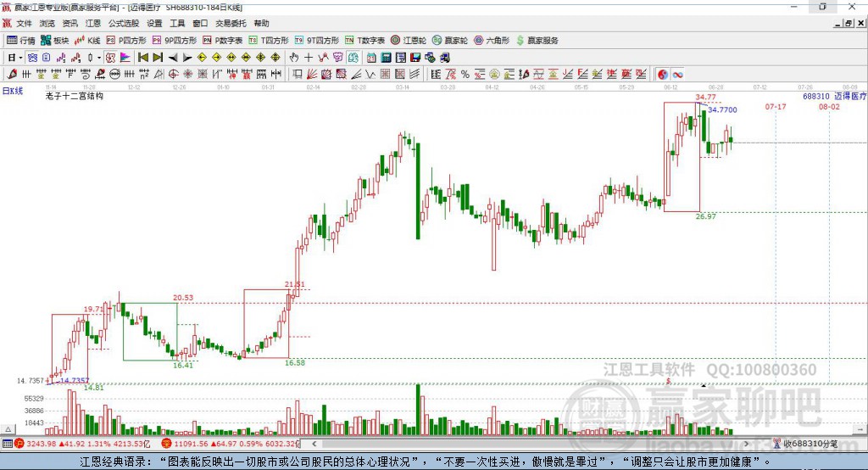Select the crosshair cursor tool
This screenshot has width=868, height=470.
(309, 58)
